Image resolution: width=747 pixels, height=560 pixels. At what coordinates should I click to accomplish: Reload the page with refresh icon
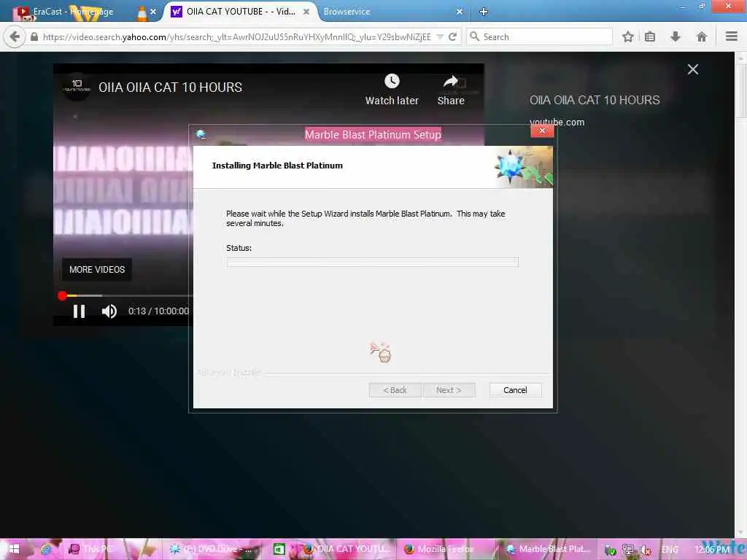click(x=452, y=36)
